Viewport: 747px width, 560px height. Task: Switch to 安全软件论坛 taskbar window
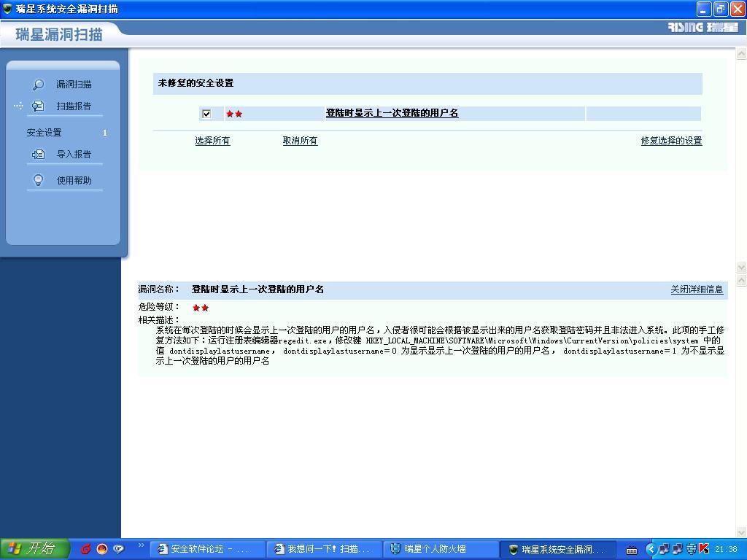click(208, 549)
